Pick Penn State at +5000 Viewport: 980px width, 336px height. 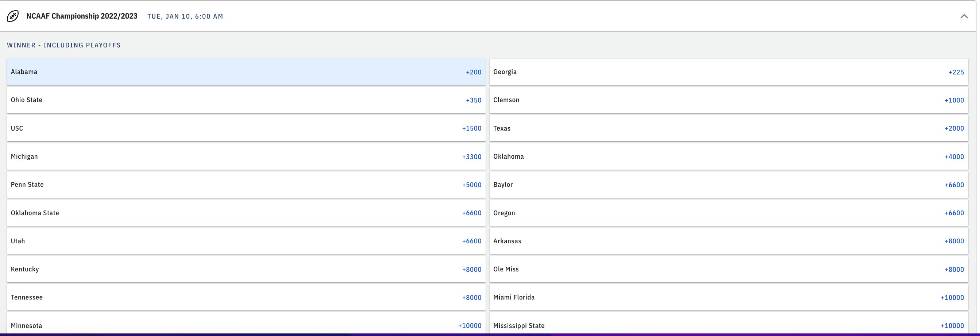(x=246, y=185)
